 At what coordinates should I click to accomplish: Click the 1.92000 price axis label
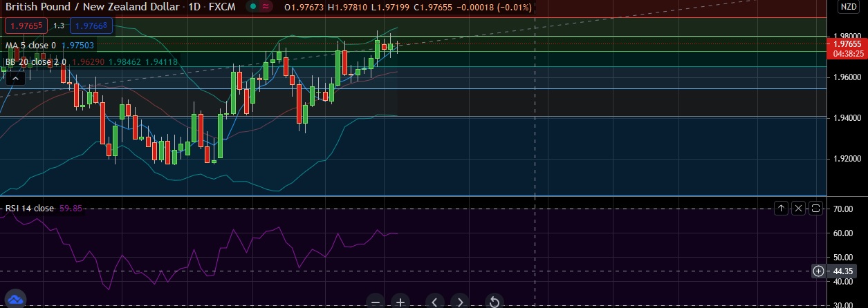pos(847,159)
